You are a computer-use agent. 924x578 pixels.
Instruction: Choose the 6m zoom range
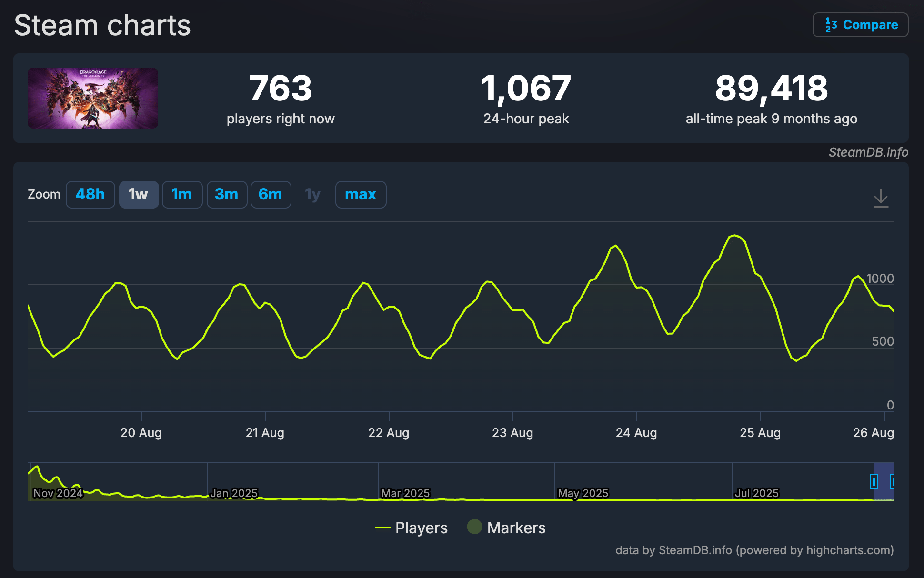(x=271, y=194)
